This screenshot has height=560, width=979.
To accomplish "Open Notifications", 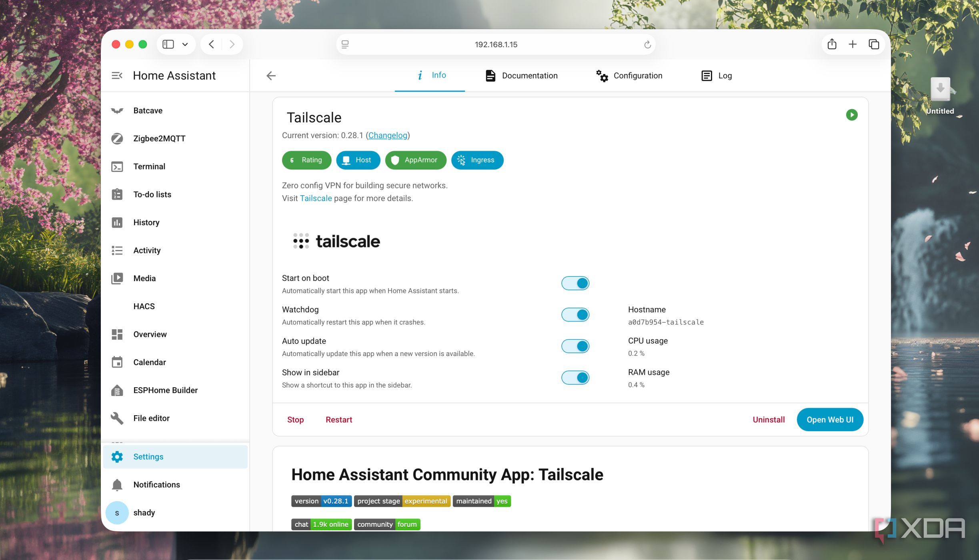I will [x=175, y=485].
